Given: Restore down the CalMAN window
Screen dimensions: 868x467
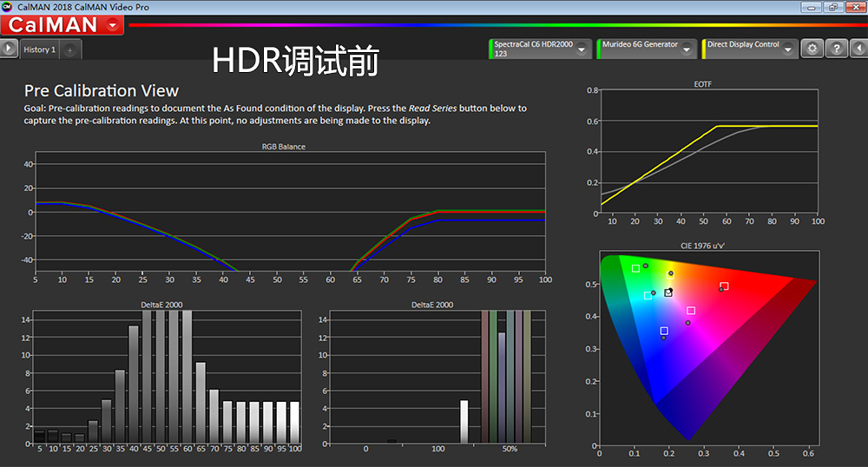Looking at the screenshot, I should coord(832,7).
